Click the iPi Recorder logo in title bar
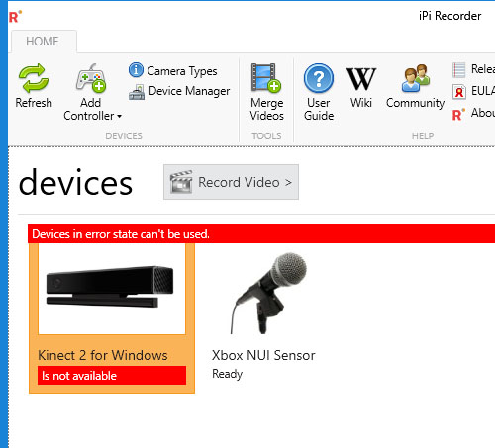The image size is (495, 448). [x=15, y=16]
